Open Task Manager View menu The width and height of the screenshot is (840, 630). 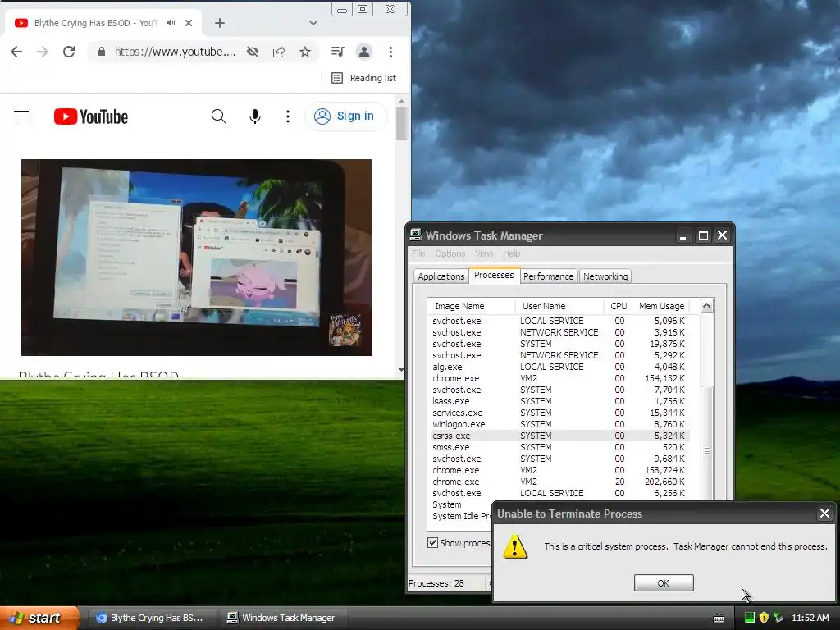coord(484,253)
